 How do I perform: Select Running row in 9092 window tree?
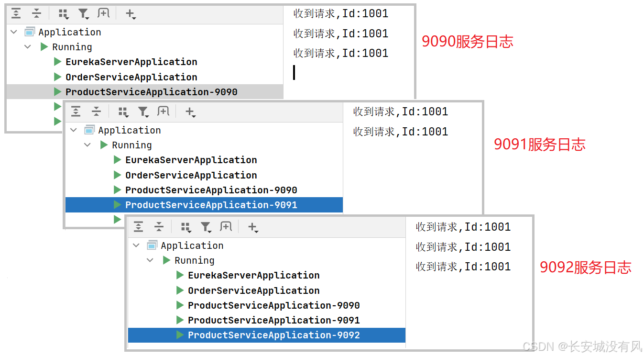pyautogui.click(x=267, y=260)
